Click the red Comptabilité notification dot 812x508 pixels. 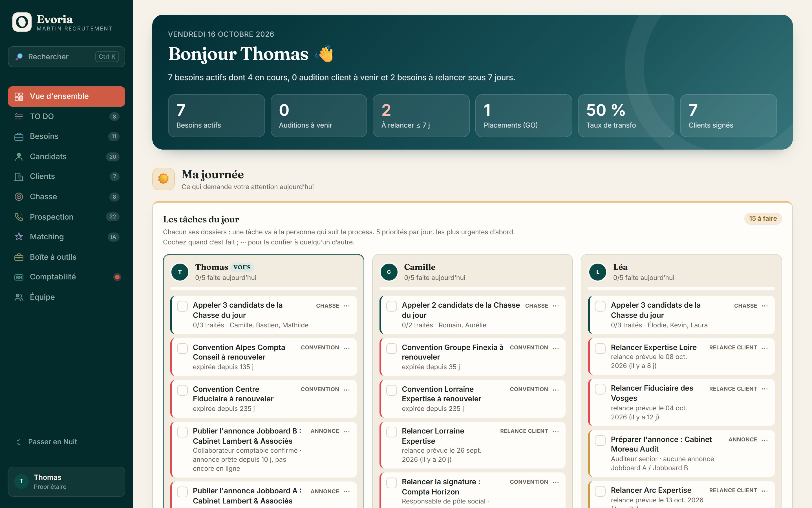coord(117,277)
